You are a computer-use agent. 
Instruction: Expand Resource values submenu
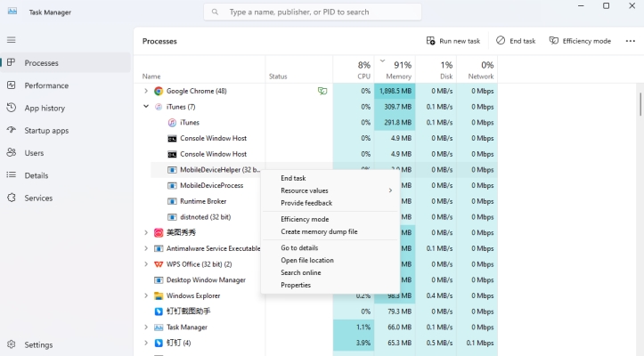click(x=336, y=190)
